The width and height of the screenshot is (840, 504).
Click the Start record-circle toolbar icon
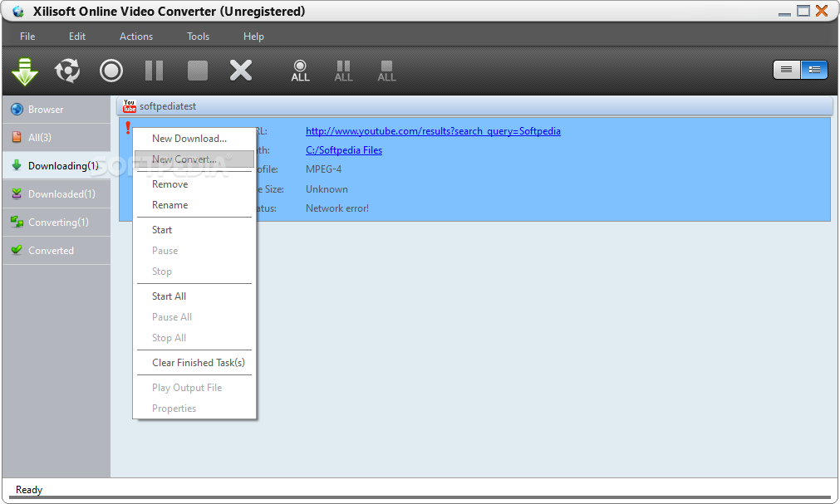(111, 71)
